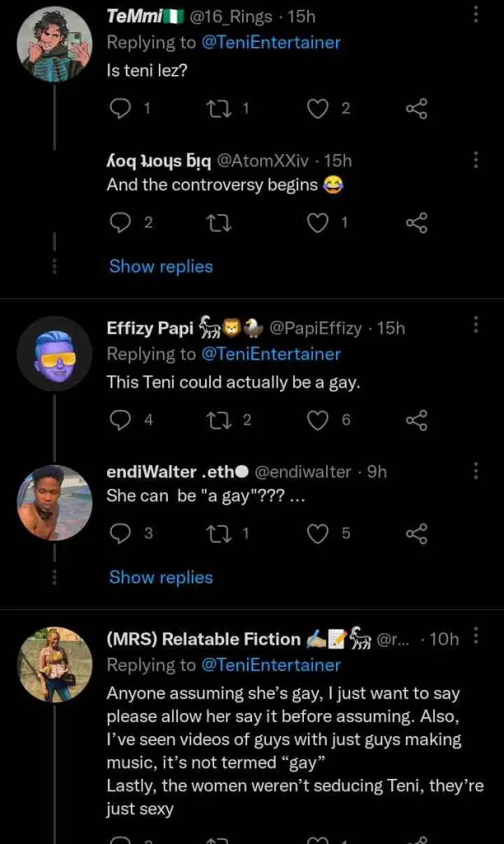Open @TeniEntertainer link in TeMmi's reply
504x844 pixels.
click(x=271, y=42)
